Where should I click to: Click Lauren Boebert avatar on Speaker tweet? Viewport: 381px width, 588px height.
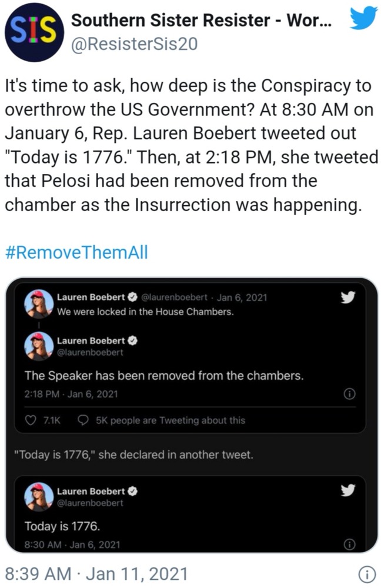click(x=39, y=346)
